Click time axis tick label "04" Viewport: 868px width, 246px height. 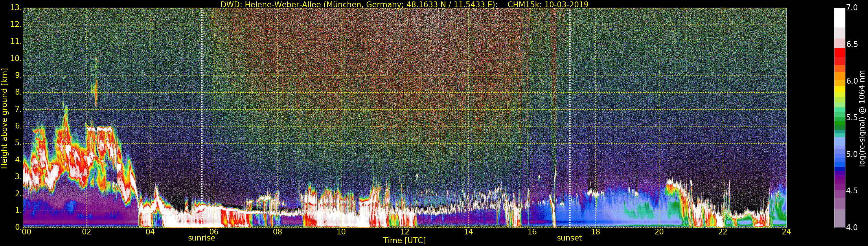150,232
